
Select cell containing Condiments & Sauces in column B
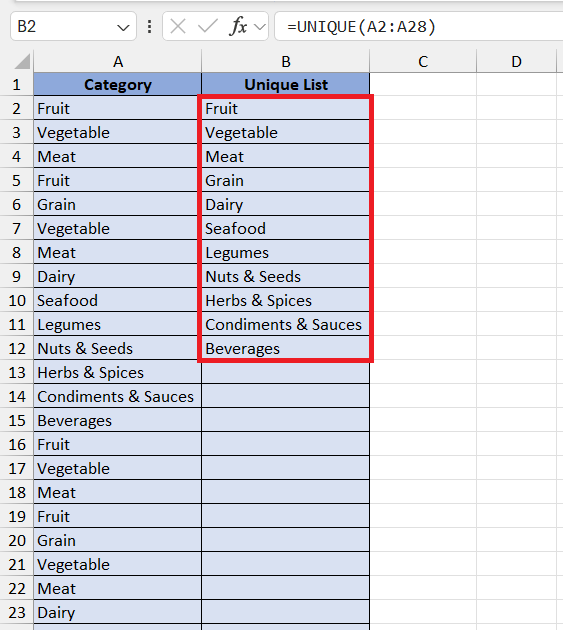pyautogui.click(x=285, y=324)
